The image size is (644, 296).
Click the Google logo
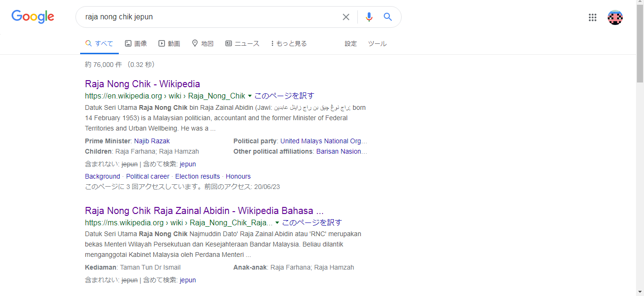click(33, 17)
